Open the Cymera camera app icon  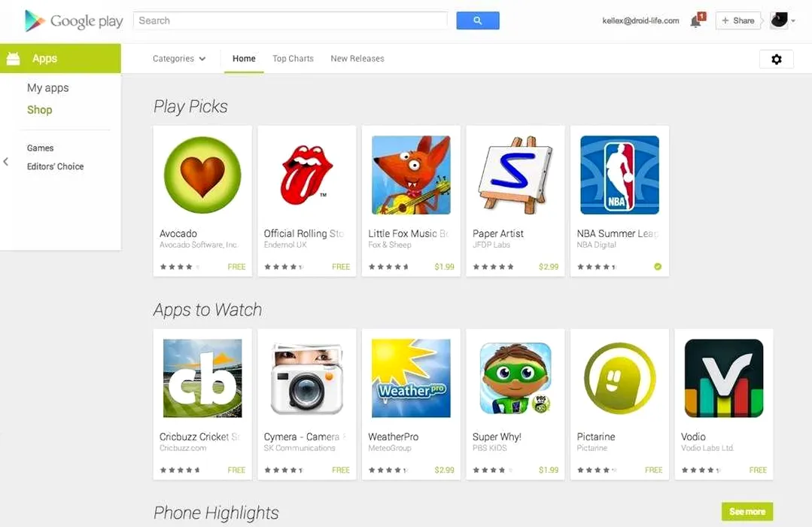[306, 378]
